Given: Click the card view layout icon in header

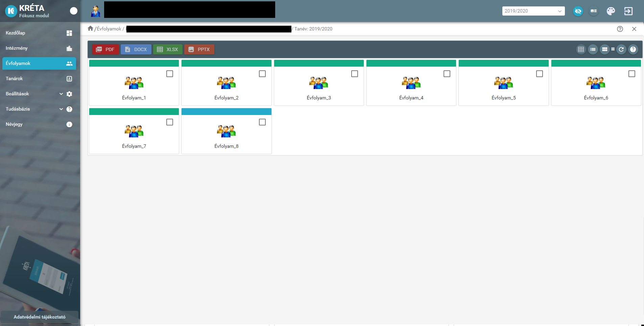Looking at the screenshot, I should click(x=594, y=11).
